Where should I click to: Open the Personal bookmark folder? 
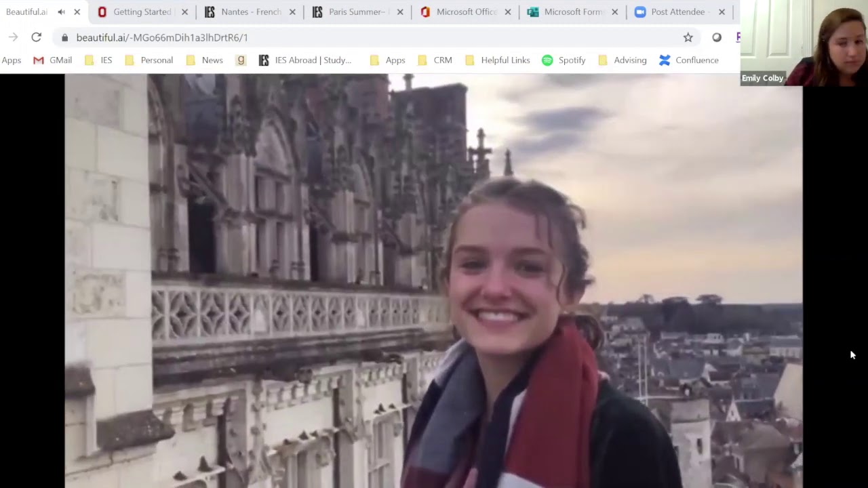(x=149, y=60)
